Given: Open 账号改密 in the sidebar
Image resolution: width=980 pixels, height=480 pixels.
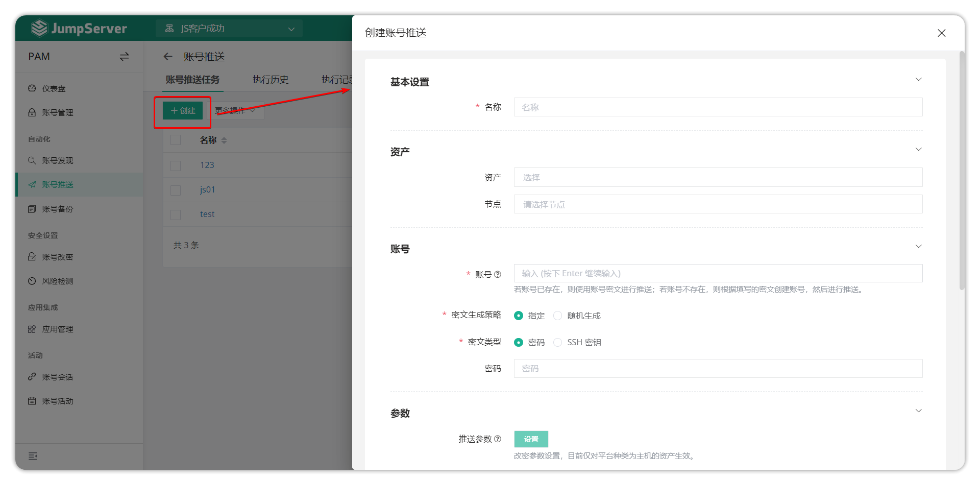Looking at the screenshot, I should pyautogui.click(x=79, y=257).
